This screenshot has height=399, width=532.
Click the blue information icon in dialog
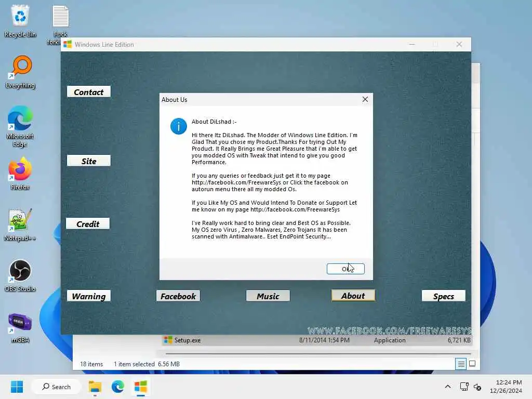pos(179,126)
